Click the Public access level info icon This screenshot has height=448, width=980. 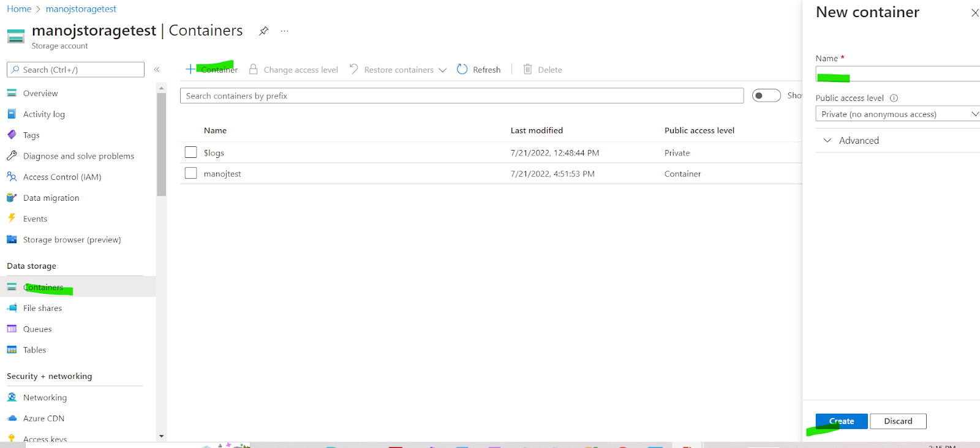(x=894, y=98)
